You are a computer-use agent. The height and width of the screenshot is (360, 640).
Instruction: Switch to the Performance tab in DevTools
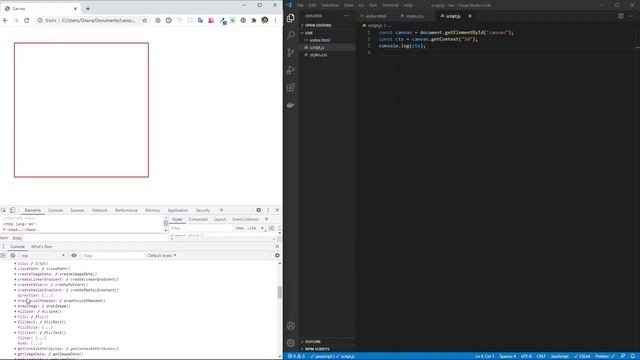coord(126,210)
